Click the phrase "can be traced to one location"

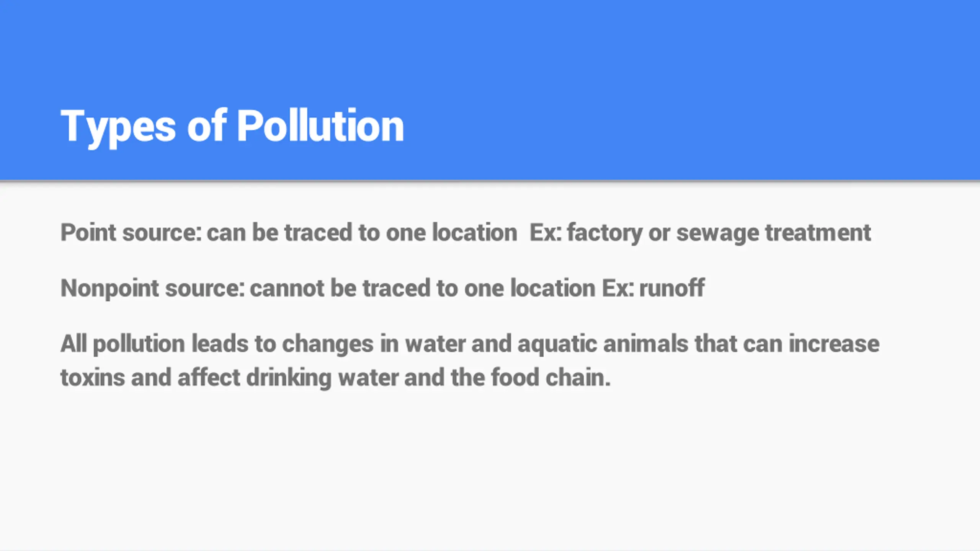(362, 233)
